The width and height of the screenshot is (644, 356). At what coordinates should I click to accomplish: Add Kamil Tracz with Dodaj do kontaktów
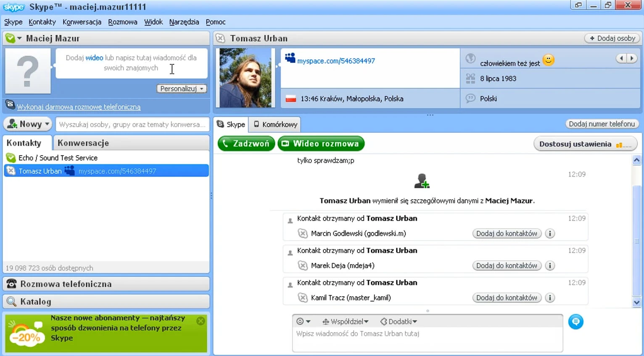click(507, 298)
